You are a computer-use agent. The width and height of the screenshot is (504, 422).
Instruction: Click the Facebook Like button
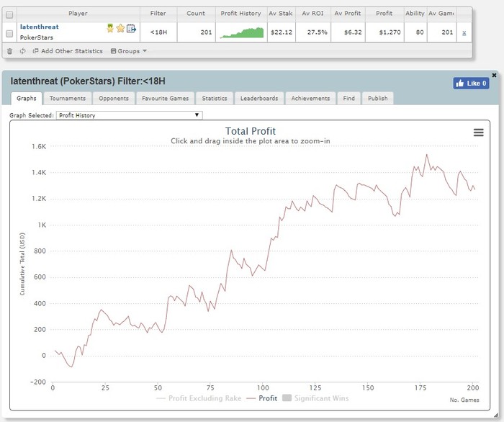[x=471, y=84]
